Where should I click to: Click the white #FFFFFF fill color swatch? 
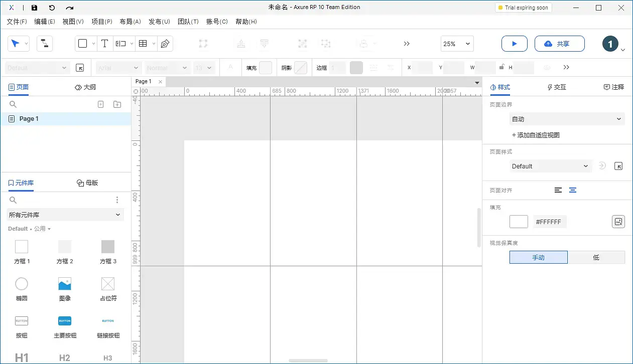(x=519, y=221)
